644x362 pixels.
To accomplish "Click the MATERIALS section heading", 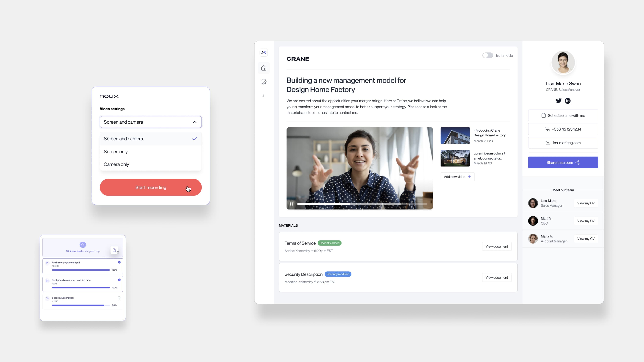I will point(288,225).
